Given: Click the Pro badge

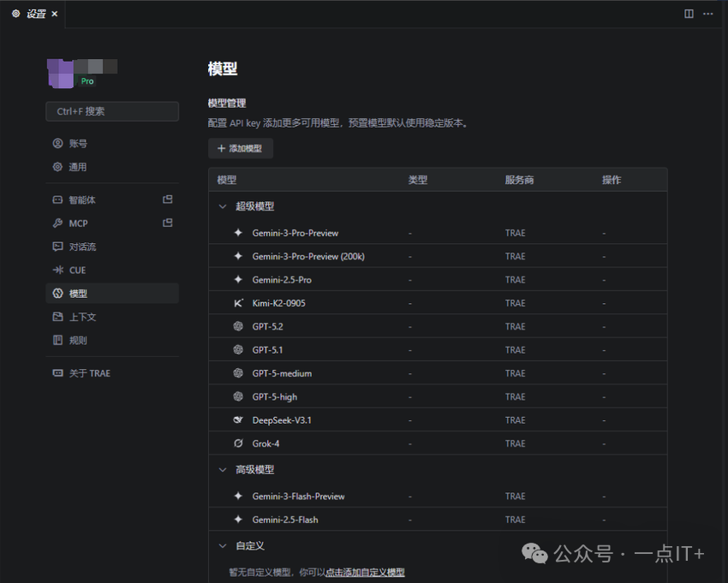Looking at the screenshot, I should 87,81.
